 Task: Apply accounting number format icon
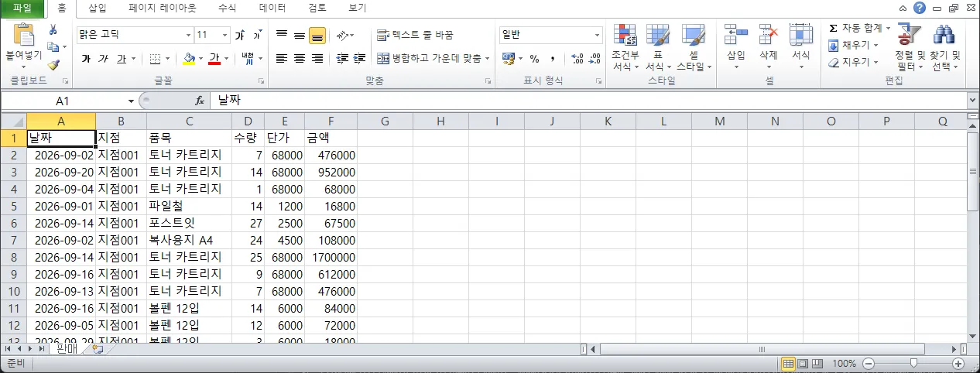(509, 59)
